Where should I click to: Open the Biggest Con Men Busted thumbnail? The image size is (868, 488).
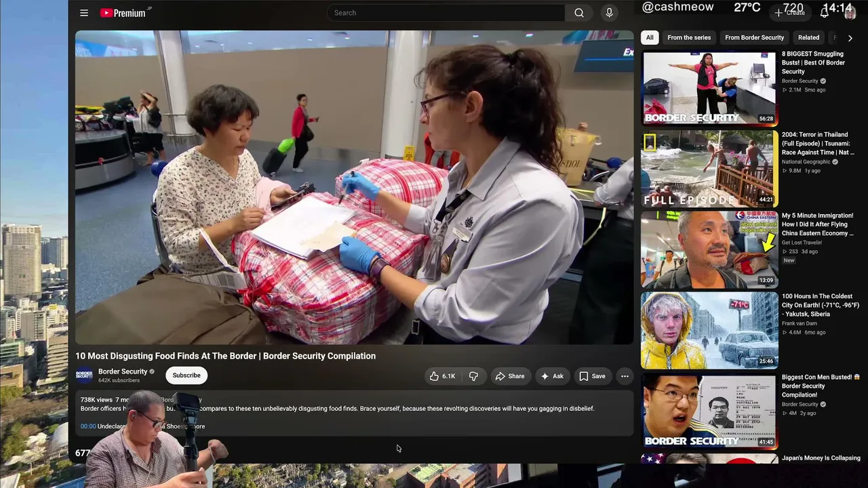[x=709, y=411]
